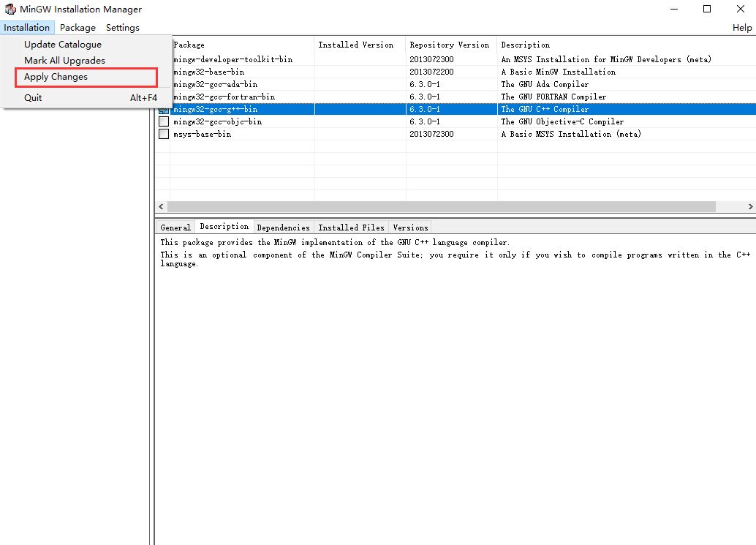Open the Versions tab
756x545 pixels.
[x=409, y=227]
